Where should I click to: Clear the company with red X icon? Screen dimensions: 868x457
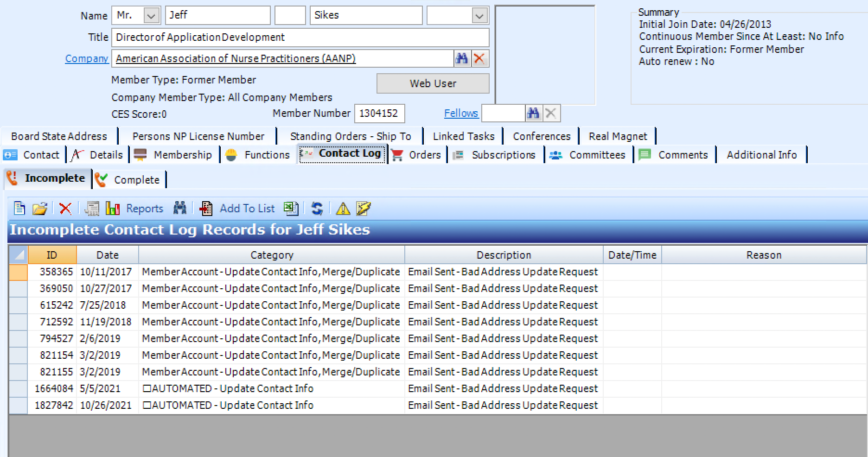pos(479,58)
